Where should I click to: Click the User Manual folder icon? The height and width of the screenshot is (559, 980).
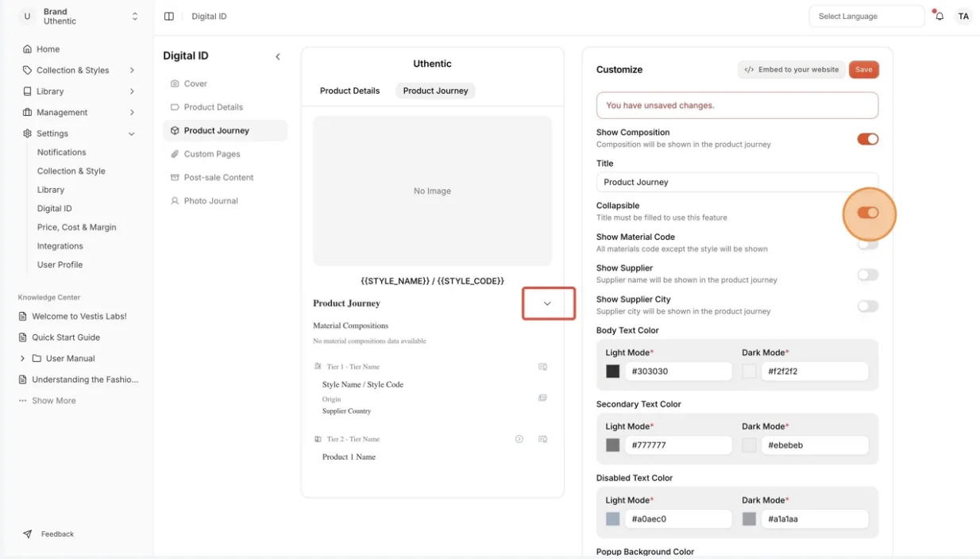[37, 358]
